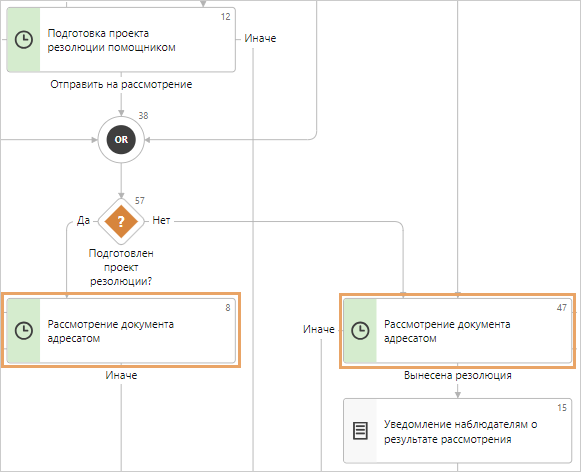Click the 'Подготовлен проект резолюции?' condition caption

[x=121, y=267]
